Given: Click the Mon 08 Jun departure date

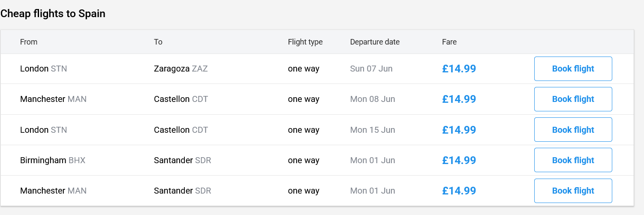Looking at the screenshot, I should coord(373,99).
